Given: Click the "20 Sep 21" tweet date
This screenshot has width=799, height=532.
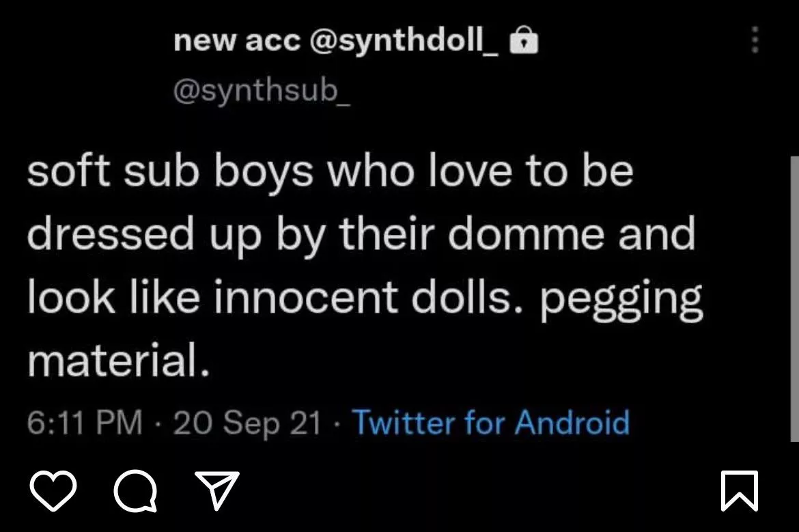Looking at the screenshot, I should coord(247,423).
